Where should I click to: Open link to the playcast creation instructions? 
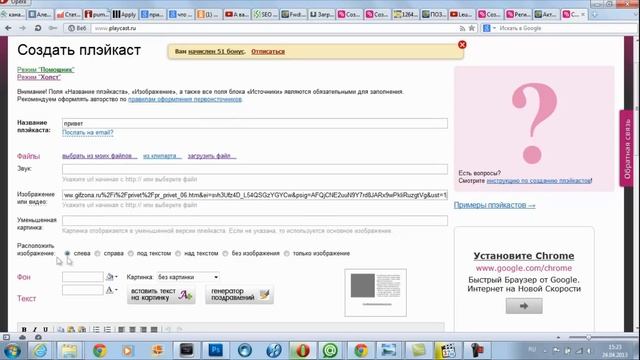539,180
